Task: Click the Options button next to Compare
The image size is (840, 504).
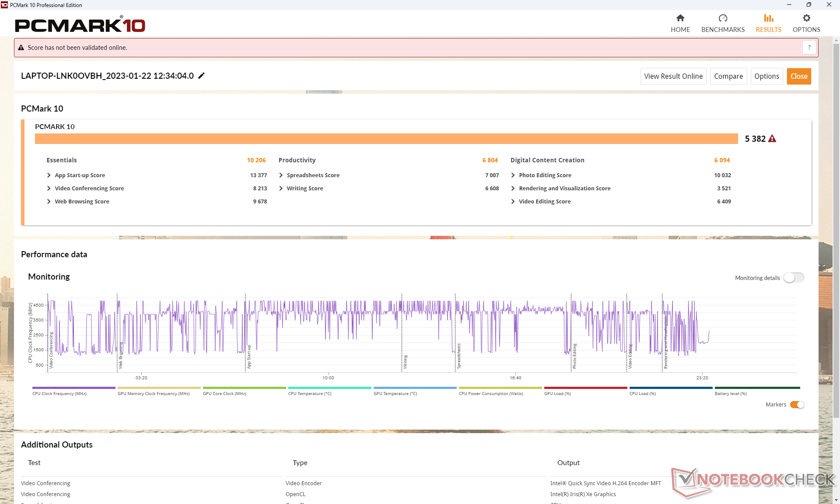Action: click(x=766, y=76)
